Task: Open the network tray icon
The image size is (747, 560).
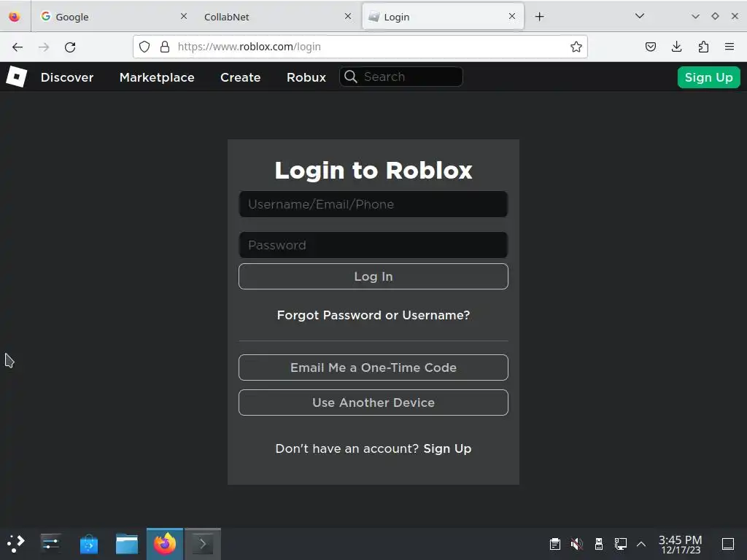Action: coord(620,544)
